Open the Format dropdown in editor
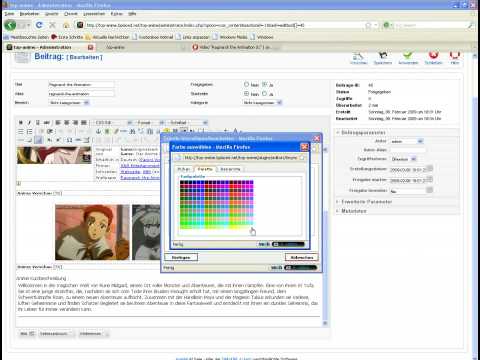The width and height of the screenshot is (480, 360). pyautogui.click(x=150, y=123)
